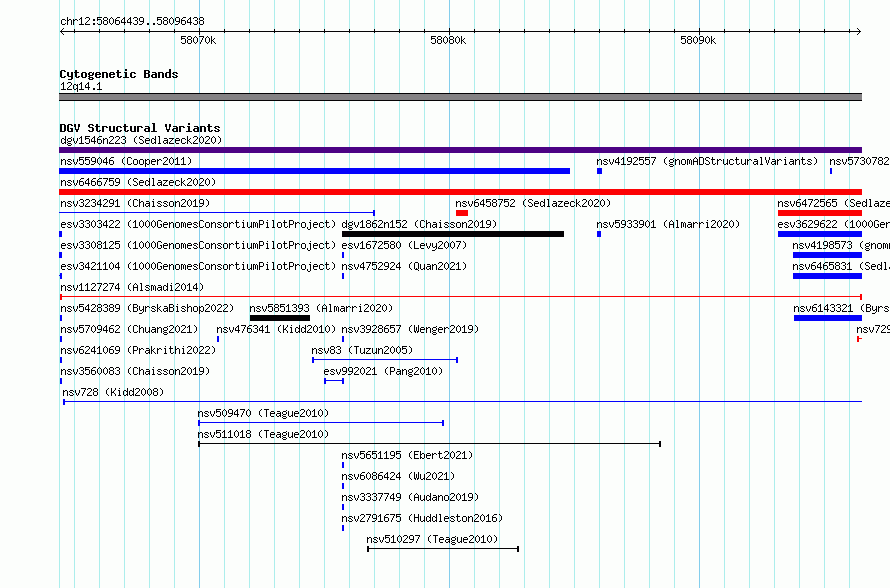Screen dimensions: 890x588
Task: Click the nsv5651195 (Ebert2021) label
Action: pos(407,455)
